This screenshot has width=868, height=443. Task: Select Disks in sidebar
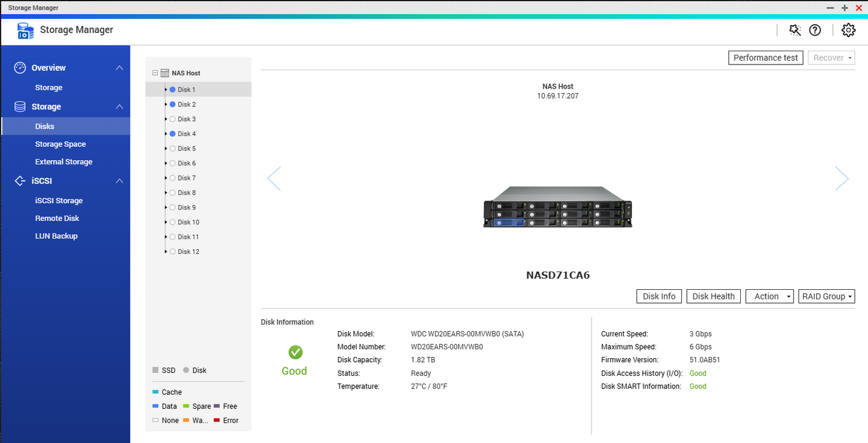pos(65,127)
